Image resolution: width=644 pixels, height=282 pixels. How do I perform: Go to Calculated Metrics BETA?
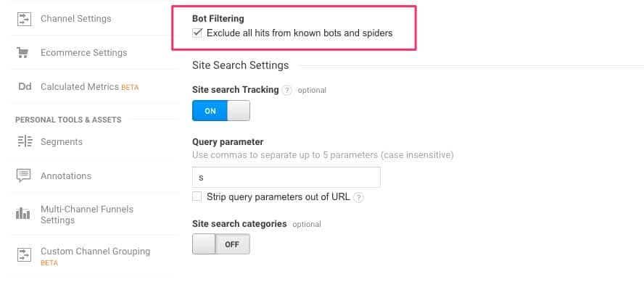(89, 87)
